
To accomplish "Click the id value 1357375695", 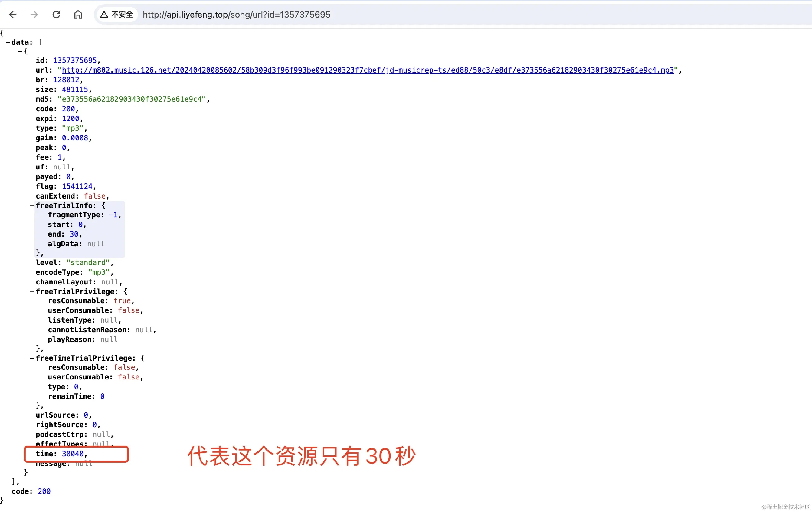I will pyautogui.click(x=75, y=61).
